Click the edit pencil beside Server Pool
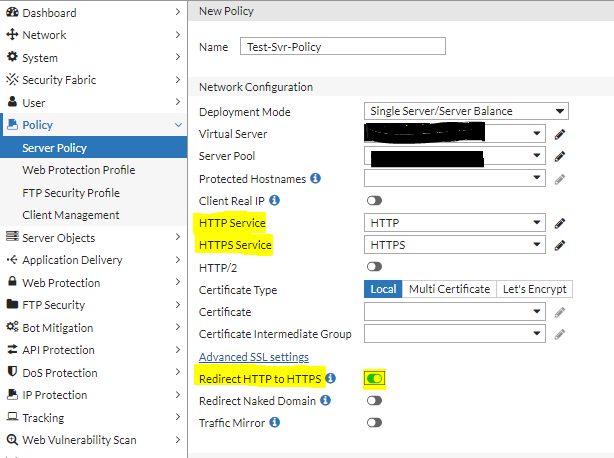 coord(561,156)
